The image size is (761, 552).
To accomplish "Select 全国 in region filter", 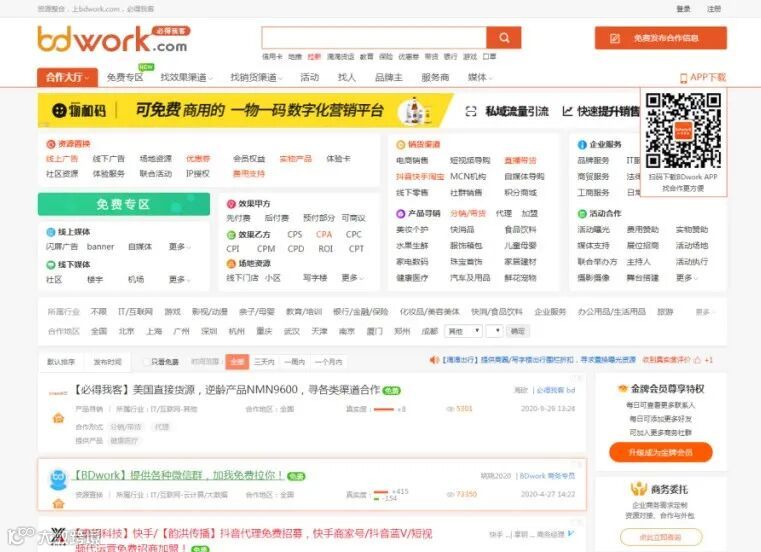I will (99, 331).
